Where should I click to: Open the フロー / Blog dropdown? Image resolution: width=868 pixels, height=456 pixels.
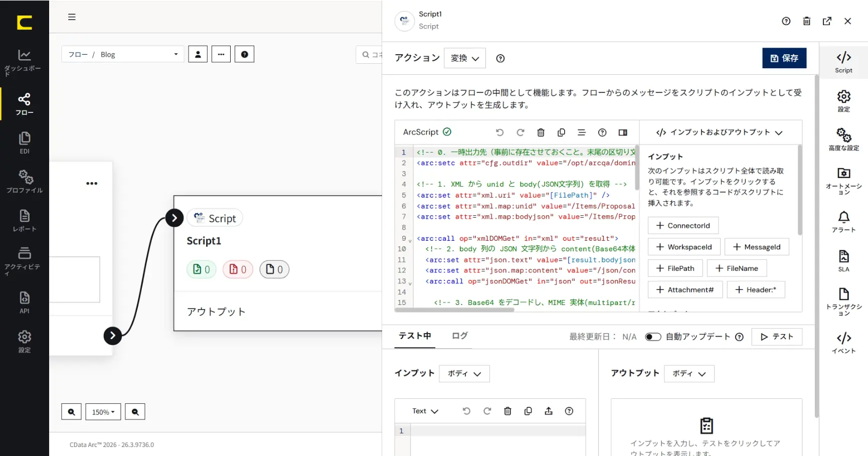point(123,54)
